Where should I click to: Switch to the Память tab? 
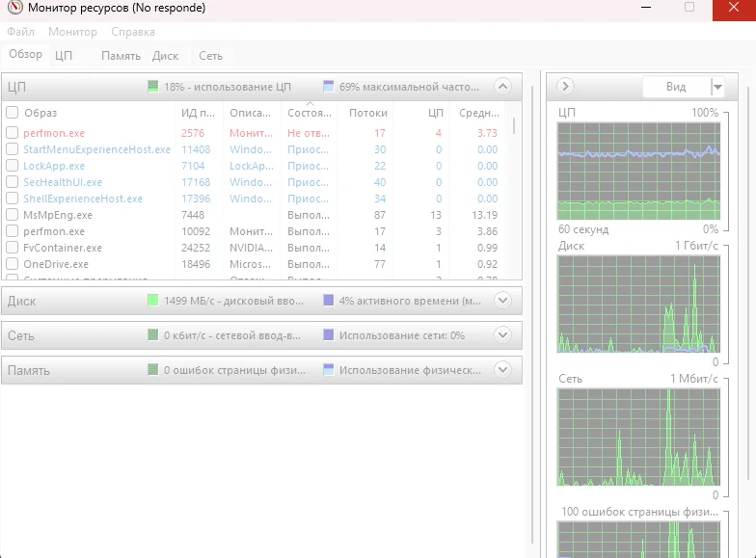tap(121, 56)
